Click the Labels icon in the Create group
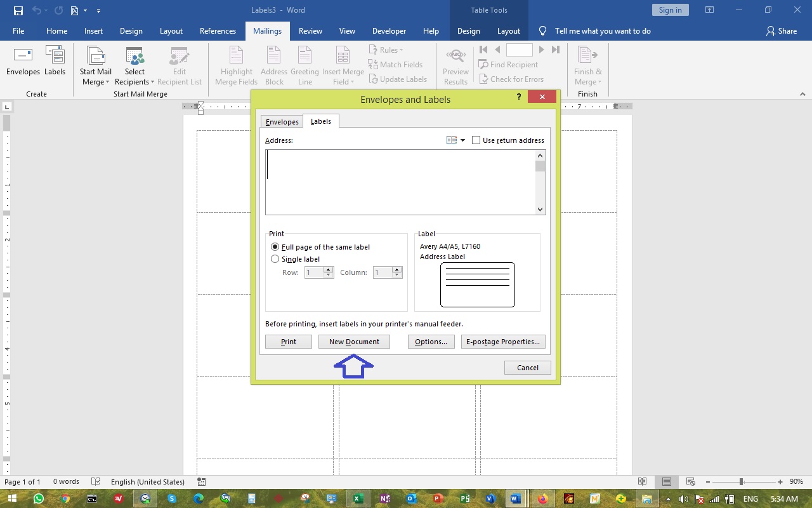This screenshot has height=508, width=812. click(x=55, y=61)
